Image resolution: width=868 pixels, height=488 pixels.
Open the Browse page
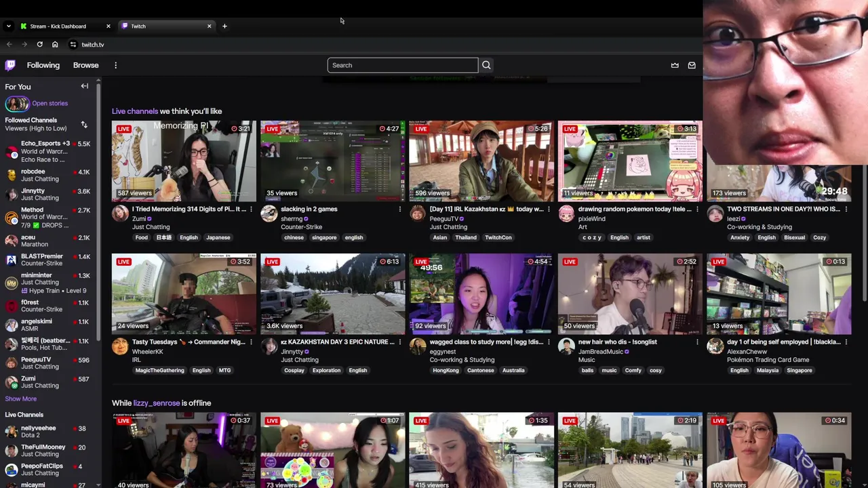tap(86, 65)
